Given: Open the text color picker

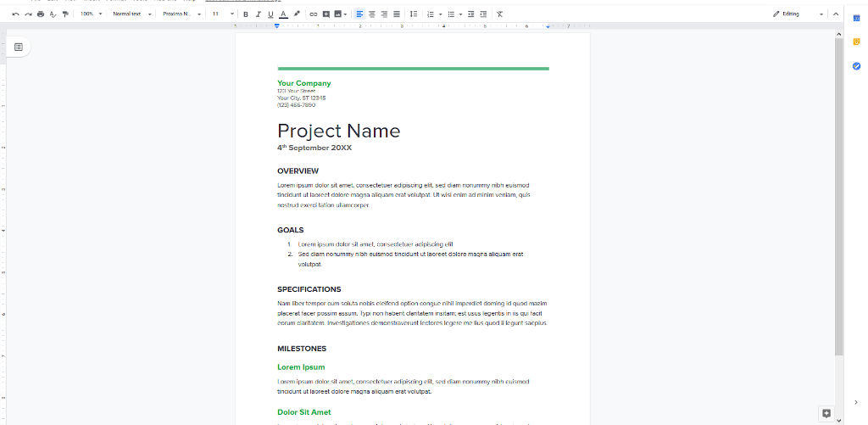Looking at the screenshot, I should pos(283,14).
